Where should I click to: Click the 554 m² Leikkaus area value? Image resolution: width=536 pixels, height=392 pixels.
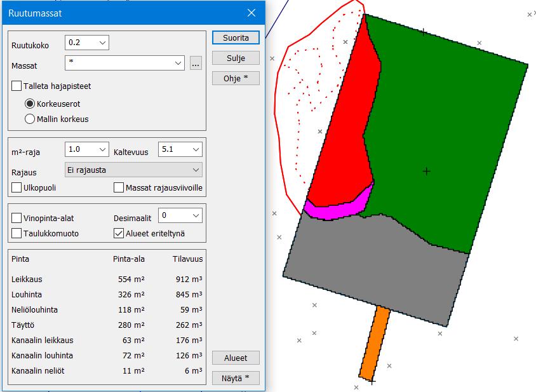(x=131, y=279)
